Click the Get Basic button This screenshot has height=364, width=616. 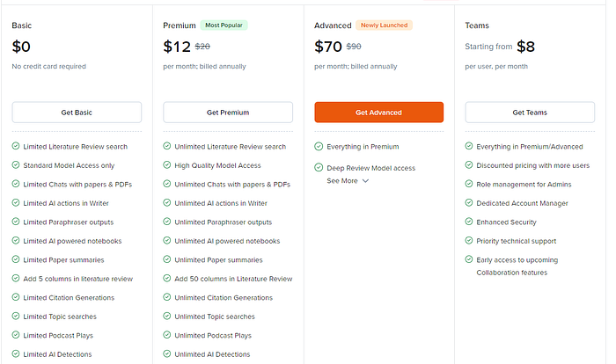pos(77,113)
